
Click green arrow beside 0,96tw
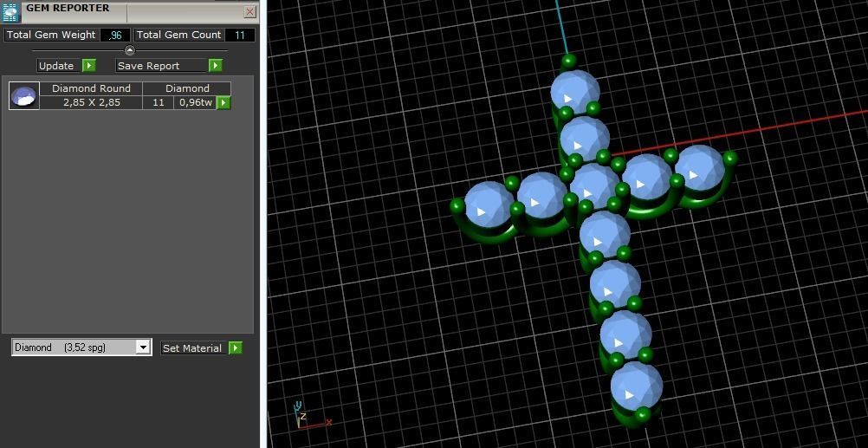tap(223, 102)
